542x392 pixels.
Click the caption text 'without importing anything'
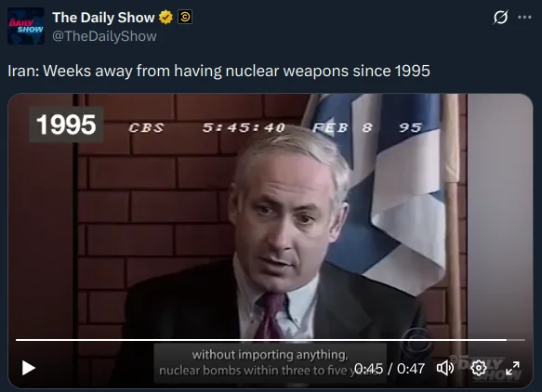pos(270,355)
